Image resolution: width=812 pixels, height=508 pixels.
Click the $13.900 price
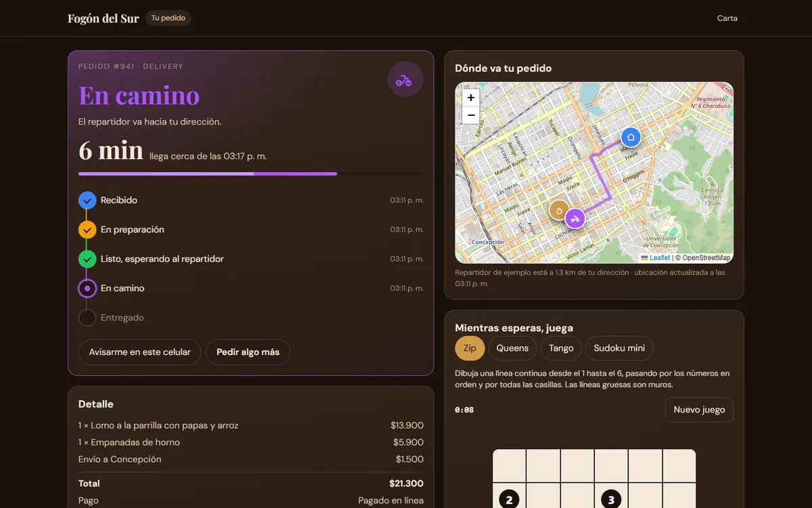pyautogui.click(x=407, y=425)
